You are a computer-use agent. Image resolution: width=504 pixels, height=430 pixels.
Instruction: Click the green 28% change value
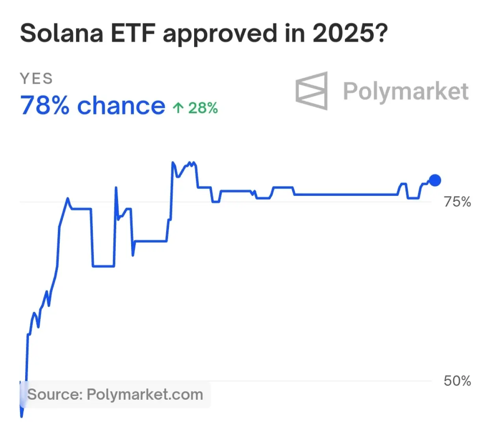click(203, 108)
